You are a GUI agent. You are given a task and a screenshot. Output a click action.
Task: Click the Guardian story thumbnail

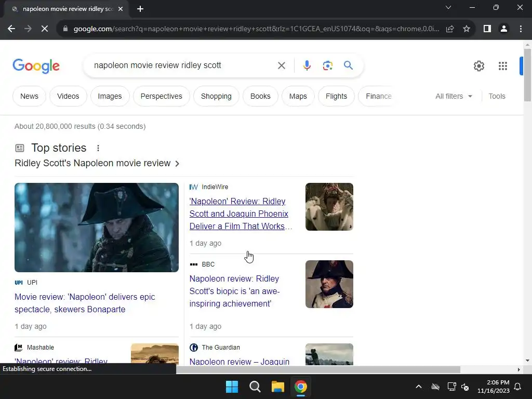click(x=329, y=354)
